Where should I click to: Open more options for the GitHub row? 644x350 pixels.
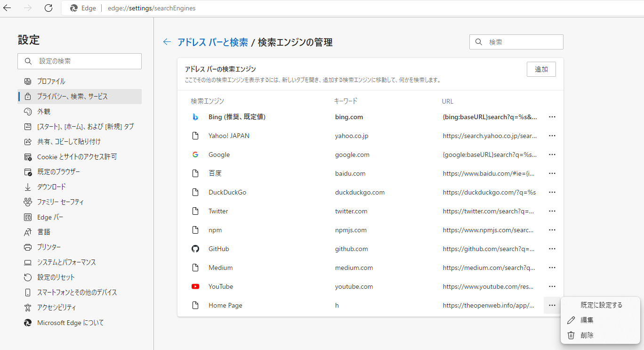(x=552, y=249)
